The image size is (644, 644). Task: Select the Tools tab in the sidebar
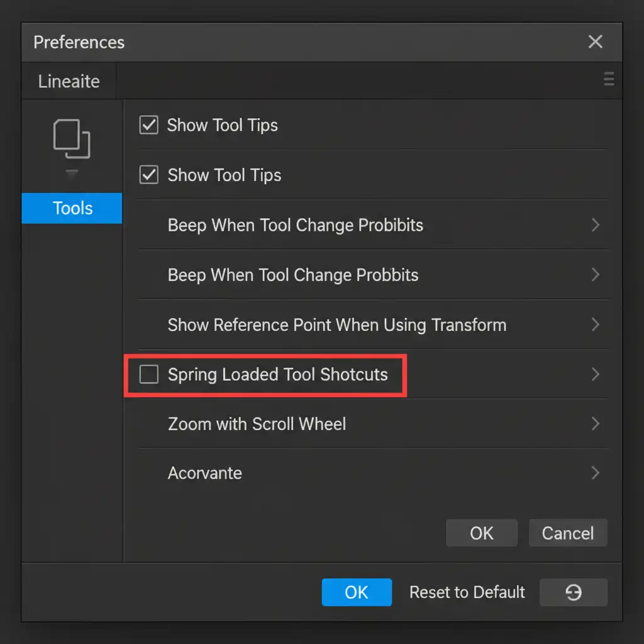tap(72, 208)
